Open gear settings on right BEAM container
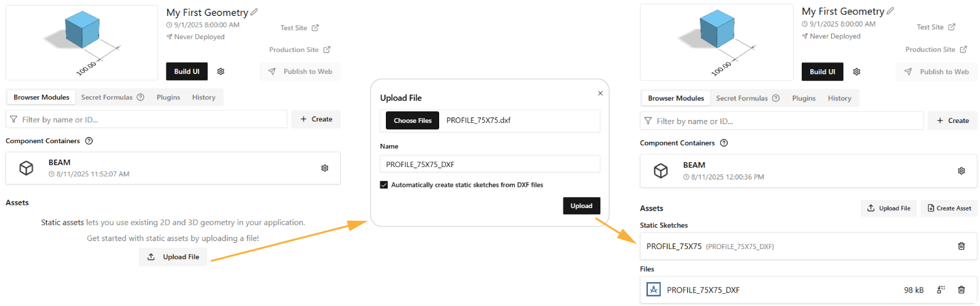Viewport: 980px width, 306px height. point(961,171)
